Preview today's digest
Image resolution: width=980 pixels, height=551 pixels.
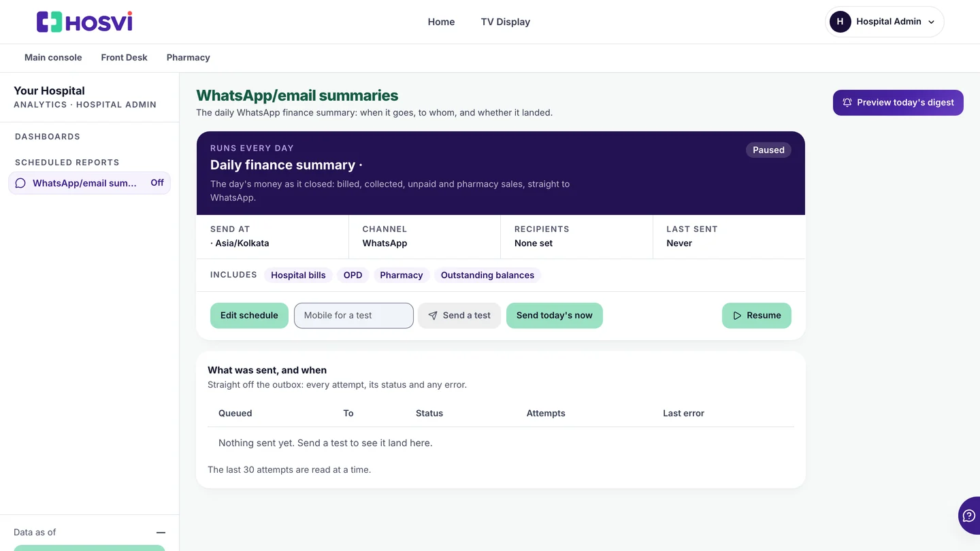[x=898, y=103]
